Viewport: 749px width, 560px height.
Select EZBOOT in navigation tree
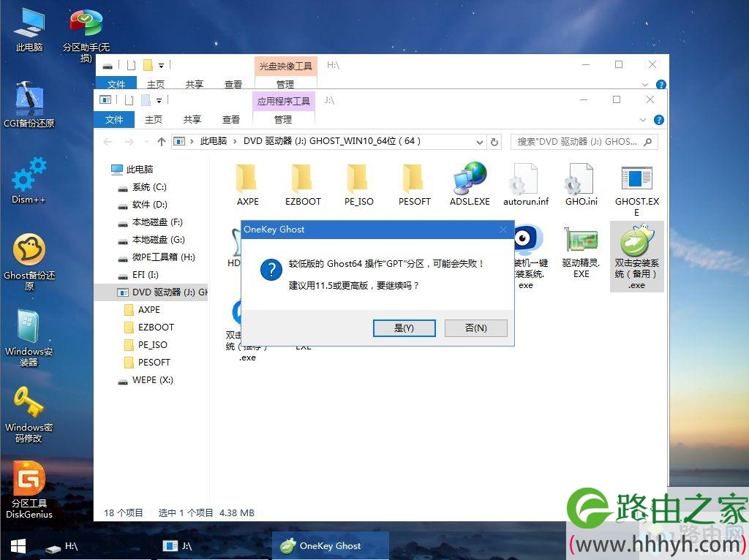[x=148, y=327]
